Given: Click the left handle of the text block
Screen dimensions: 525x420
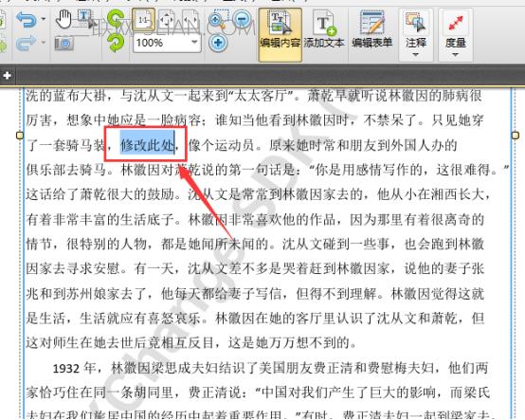Looking at the screenshot, I should (20, 135).
